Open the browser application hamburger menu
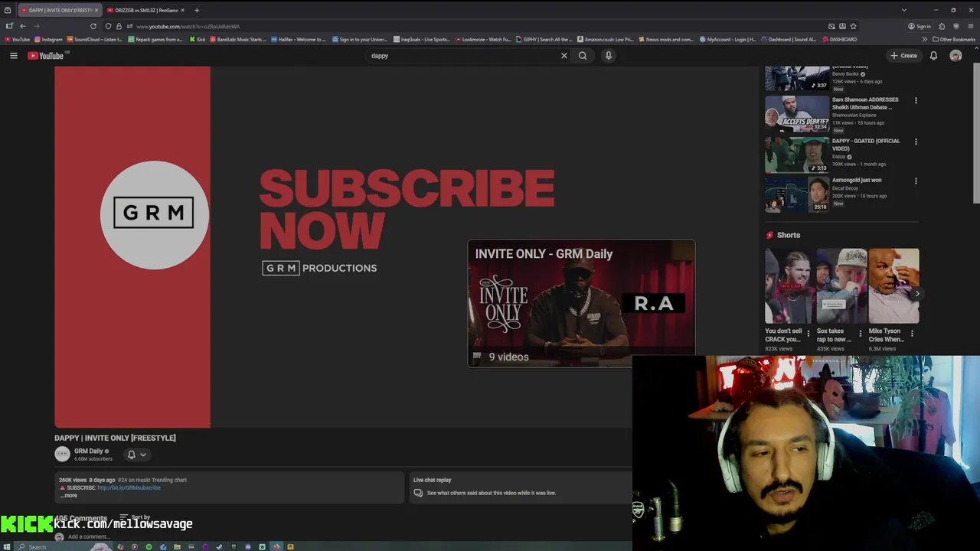Viewport: 980px width, 551px height. pos(970,26)
